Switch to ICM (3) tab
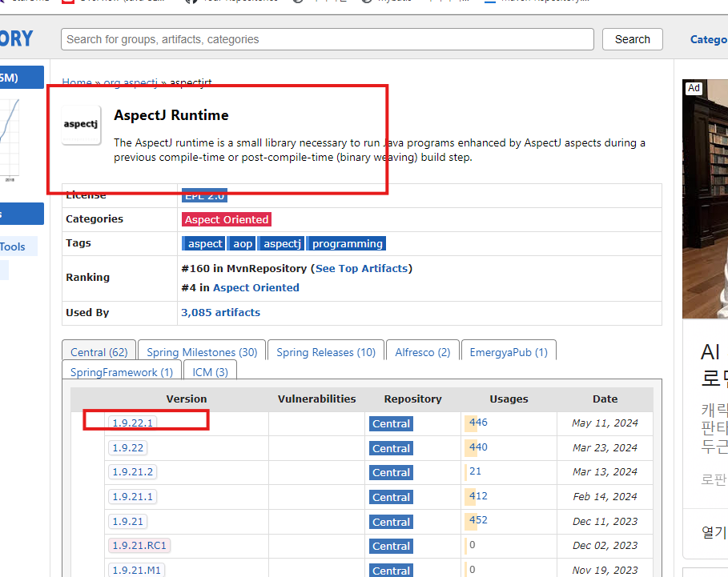The image size is (728, 577). click(x=211, y=372)
